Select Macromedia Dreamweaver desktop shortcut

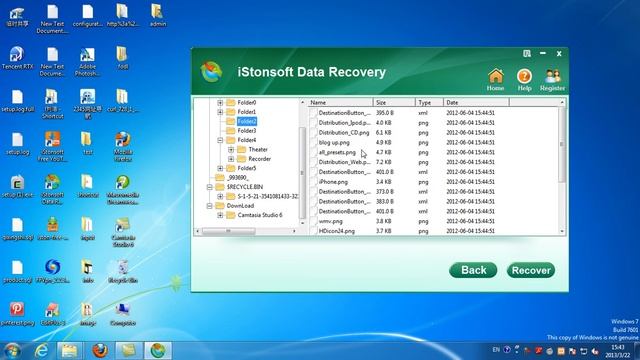tap(122, 190)
